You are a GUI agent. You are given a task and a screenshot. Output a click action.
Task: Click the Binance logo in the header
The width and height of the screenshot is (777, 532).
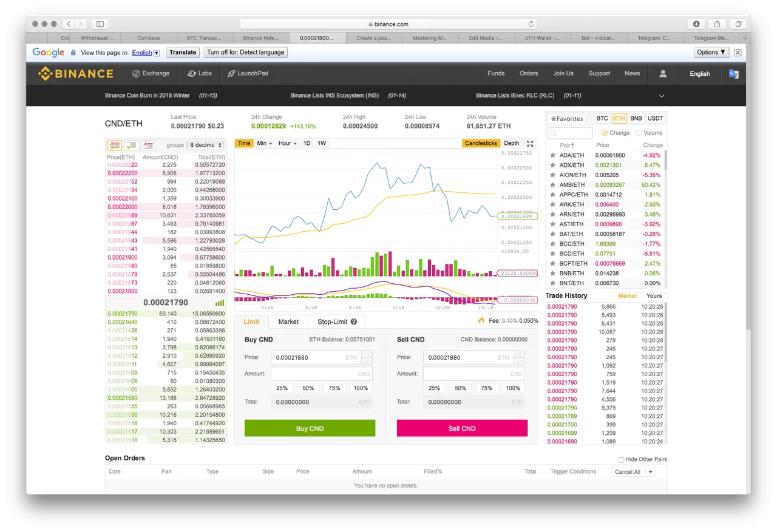(x=76, y=73)
